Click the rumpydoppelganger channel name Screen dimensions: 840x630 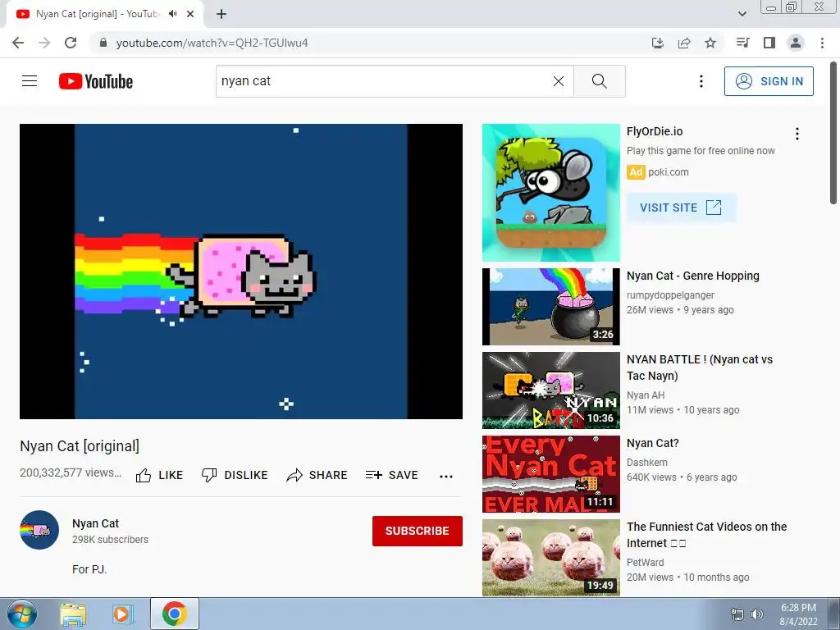click(671, 295)
